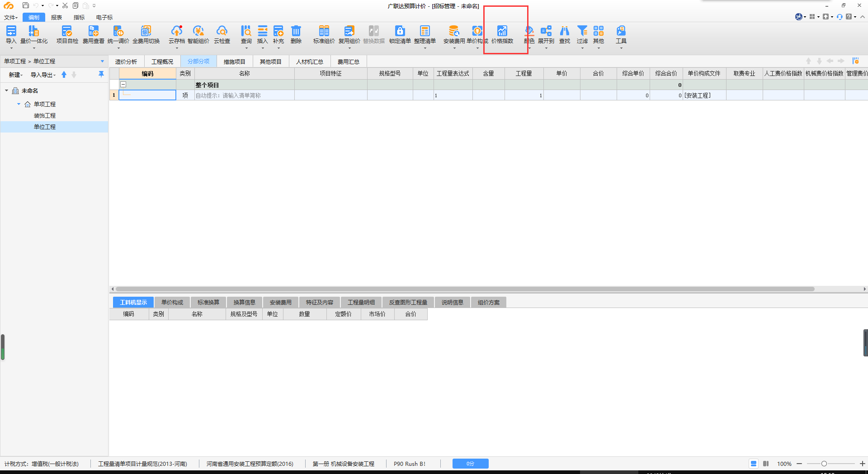Switch to 工程量明细 bottom tab
Viewport: 868px width, 474px height.
coord(361,302)
